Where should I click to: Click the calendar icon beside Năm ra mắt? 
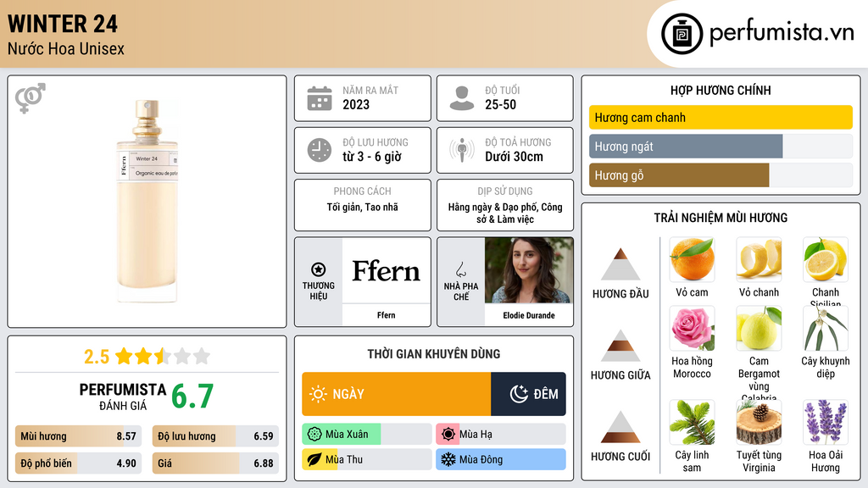point(320,98)
